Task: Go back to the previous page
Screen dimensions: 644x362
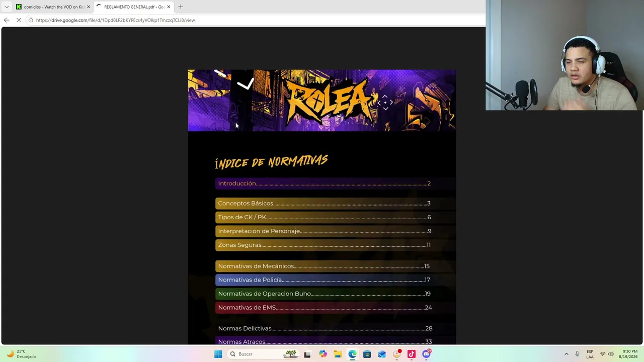Action: [7, 20]
